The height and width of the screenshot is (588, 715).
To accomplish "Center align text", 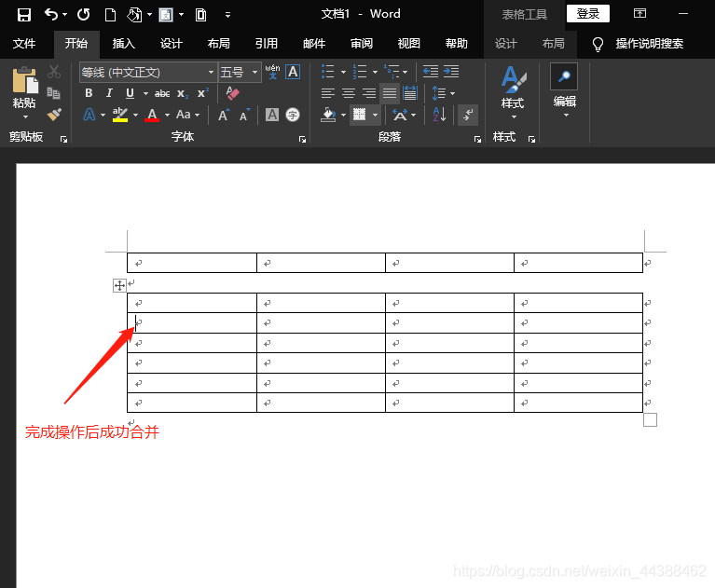I will coord(349,93).
